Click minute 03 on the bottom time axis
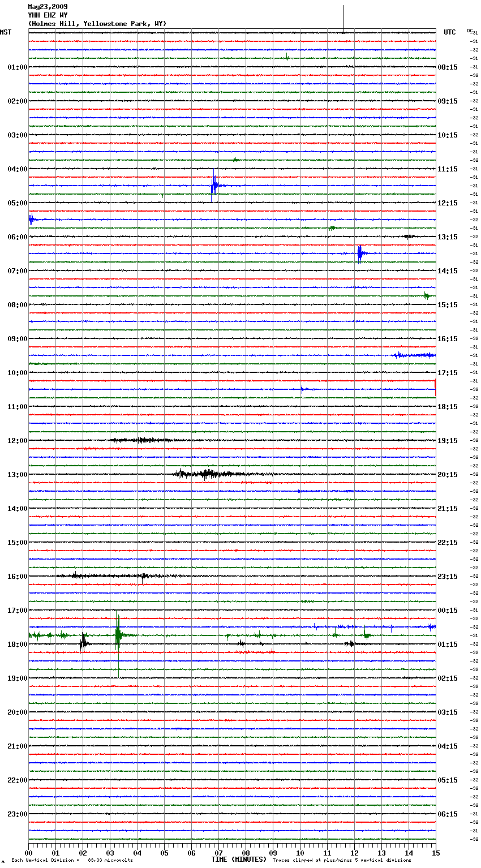 (110, 853)
